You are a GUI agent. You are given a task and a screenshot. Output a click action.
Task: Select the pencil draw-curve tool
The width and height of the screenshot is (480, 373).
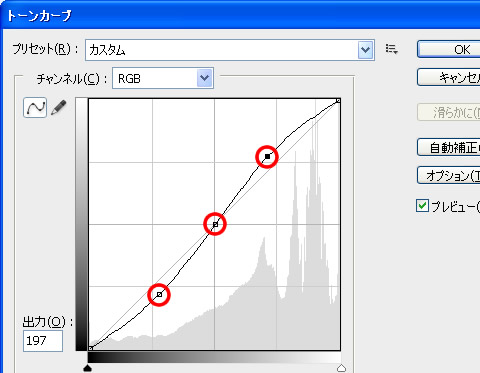click(59, 107)
